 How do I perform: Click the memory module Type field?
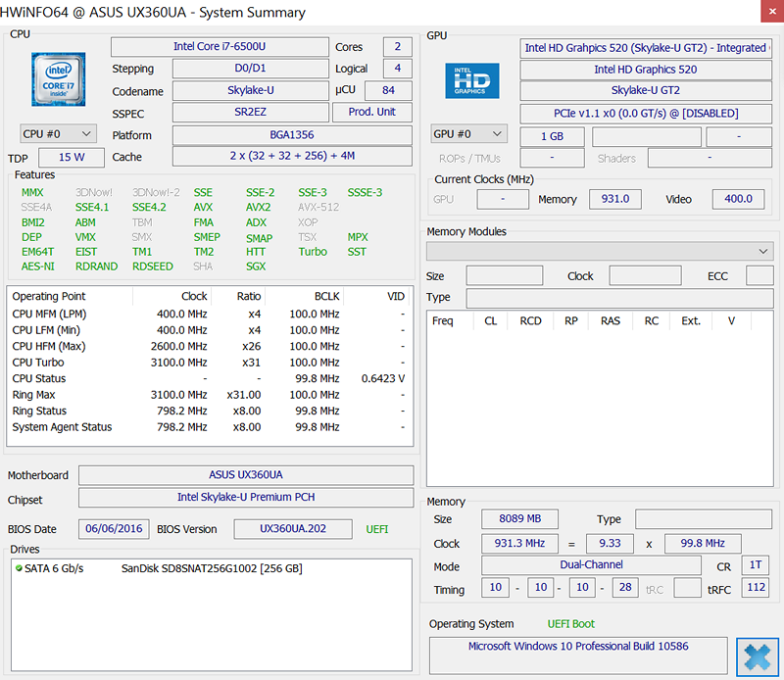[619, 299]
